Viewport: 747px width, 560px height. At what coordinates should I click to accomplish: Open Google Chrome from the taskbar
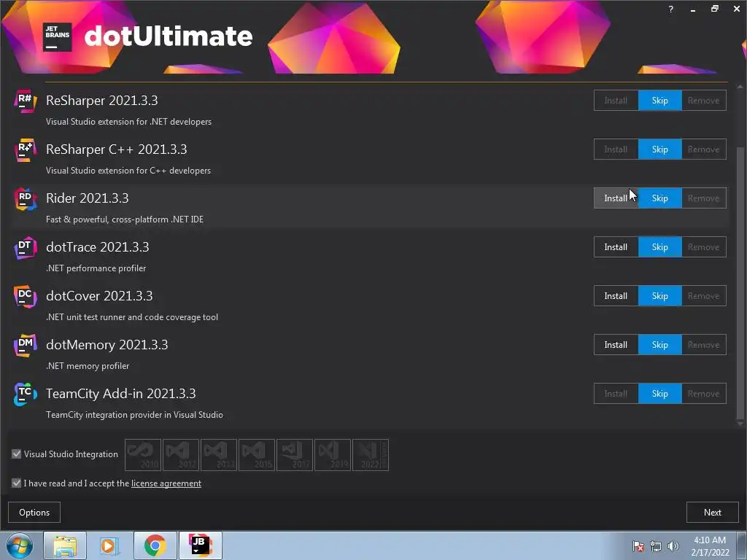coord(155,545)
